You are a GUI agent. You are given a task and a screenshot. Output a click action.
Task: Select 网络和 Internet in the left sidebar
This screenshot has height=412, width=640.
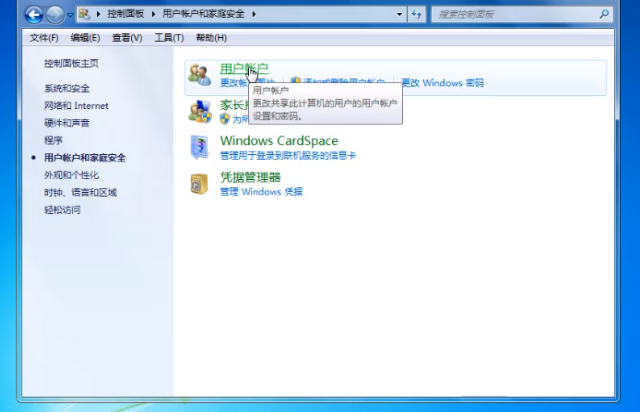click(x=76, y=106)
